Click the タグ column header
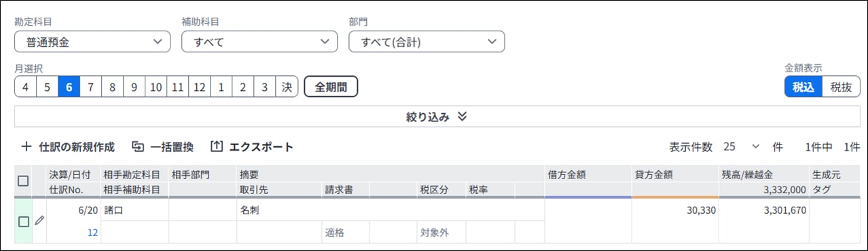This screenshot has height=251, width=868. [835, 190]
